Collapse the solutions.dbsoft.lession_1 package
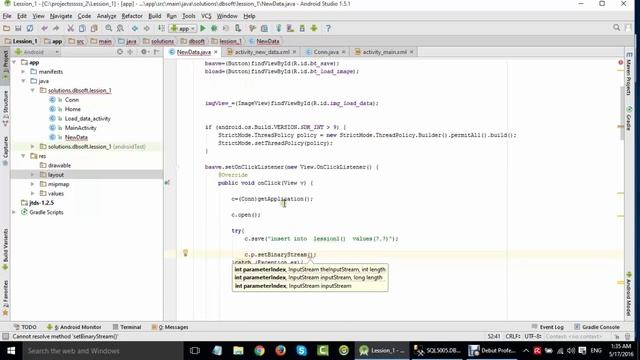Screen dimensions: 640x360 coord(33,91)
